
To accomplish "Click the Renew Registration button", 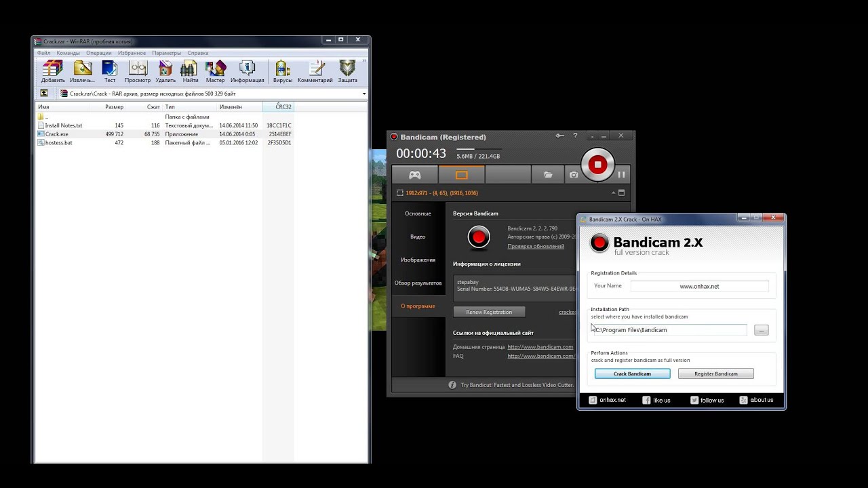I will click(x=489, y=312).
